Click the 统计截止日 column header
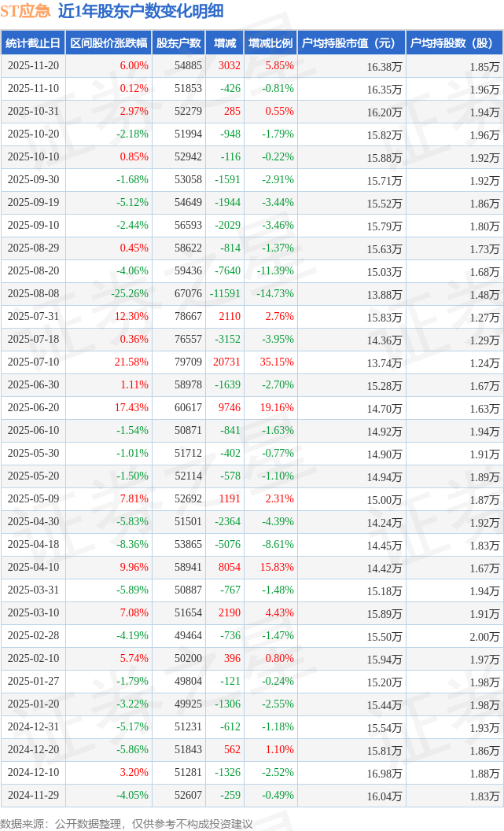The height and width of the screenshot is (831, 504). coord(32,43)
